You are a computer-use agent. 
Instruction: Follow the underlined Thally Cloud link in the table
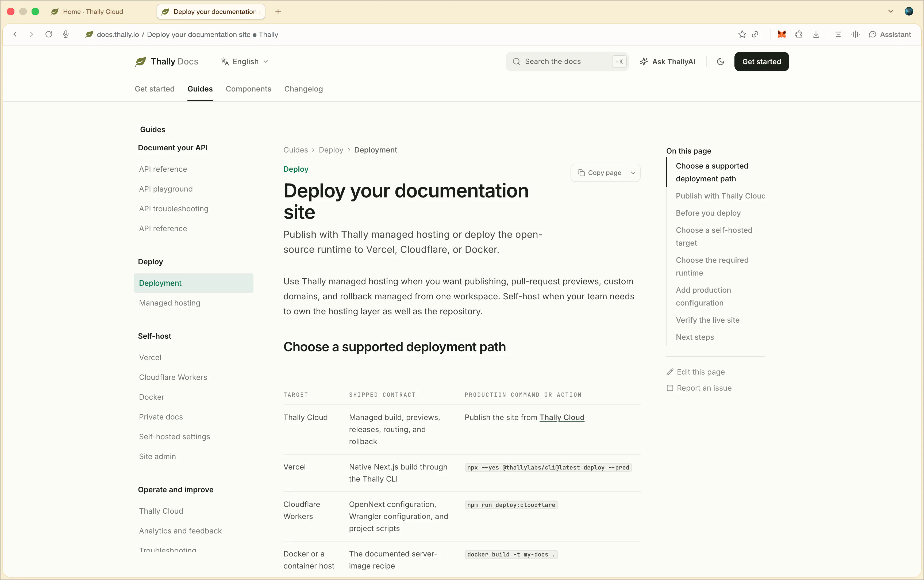[x=562, y=417]
